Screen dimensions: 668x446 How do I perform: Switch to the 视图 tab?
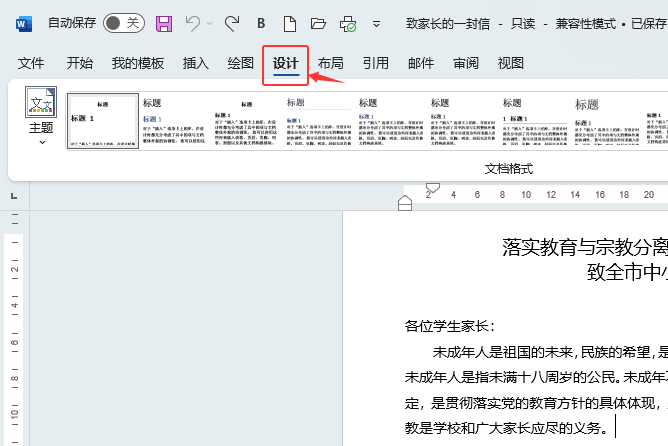pyautogui.click(x=510, y=63)
